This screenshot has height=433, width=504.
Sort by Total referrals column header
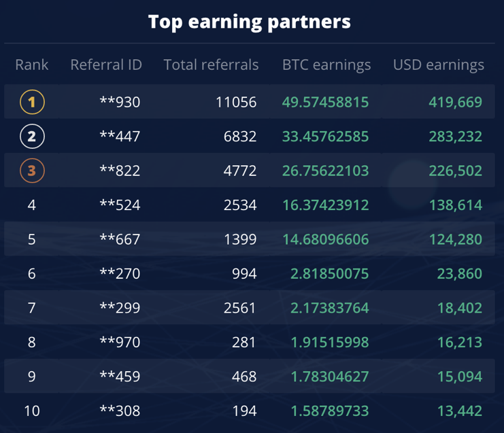click(211, 65)
